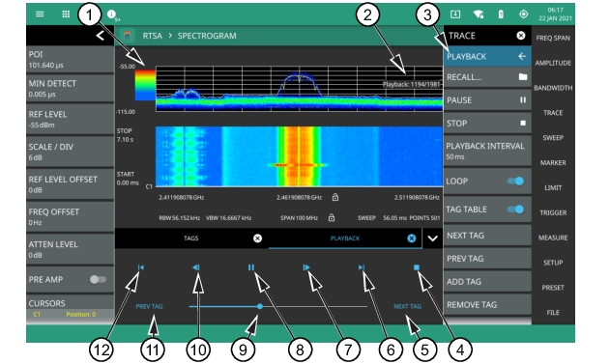
Task: Collapse left panel with chevron arrow
Action: pyautogui.click(x=101, y=36)
